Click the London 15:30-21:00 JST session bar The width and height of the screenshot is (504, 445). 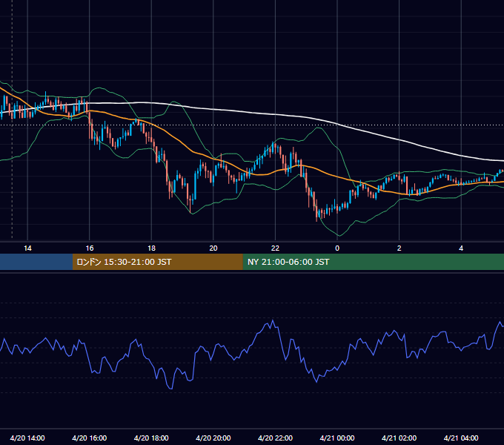click(x=157, y=262)
